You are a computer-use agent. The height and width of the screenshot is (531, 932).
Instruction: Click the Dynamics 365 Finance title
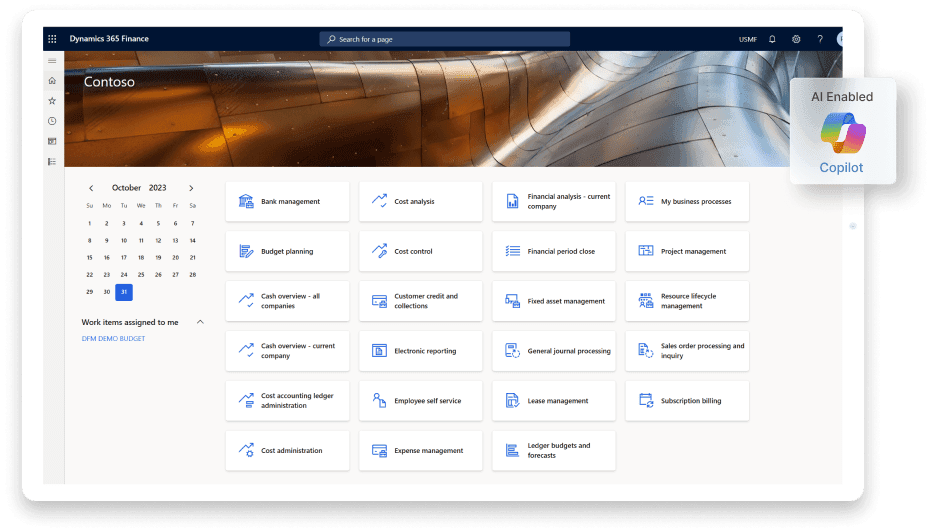point(109,39)
